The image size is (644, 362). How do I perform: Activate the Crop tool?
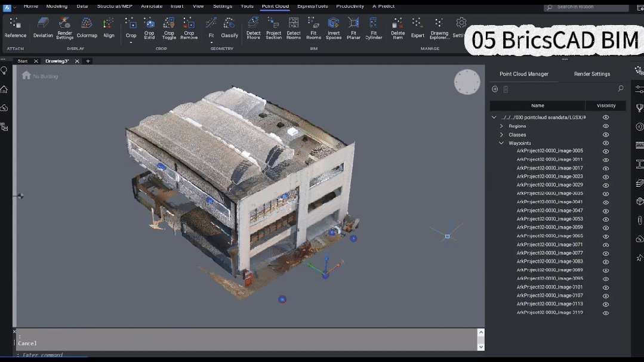[x=131, y=27]
